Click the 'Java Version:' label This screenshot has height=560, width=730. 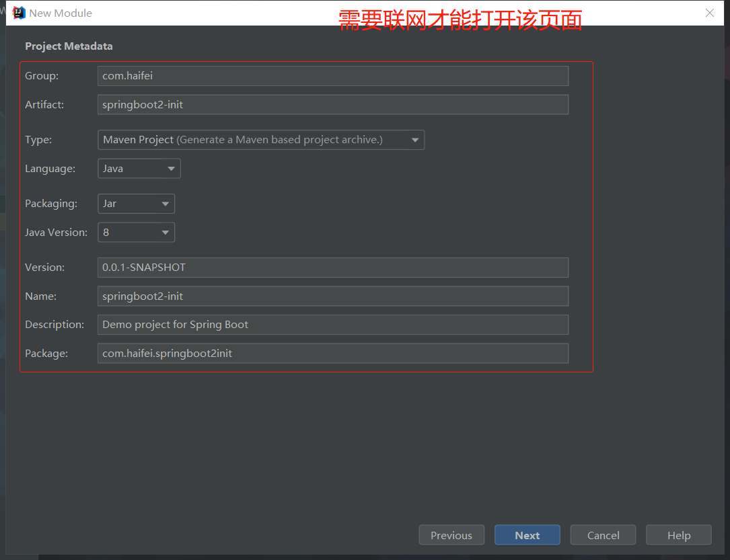tap(57, 233)
